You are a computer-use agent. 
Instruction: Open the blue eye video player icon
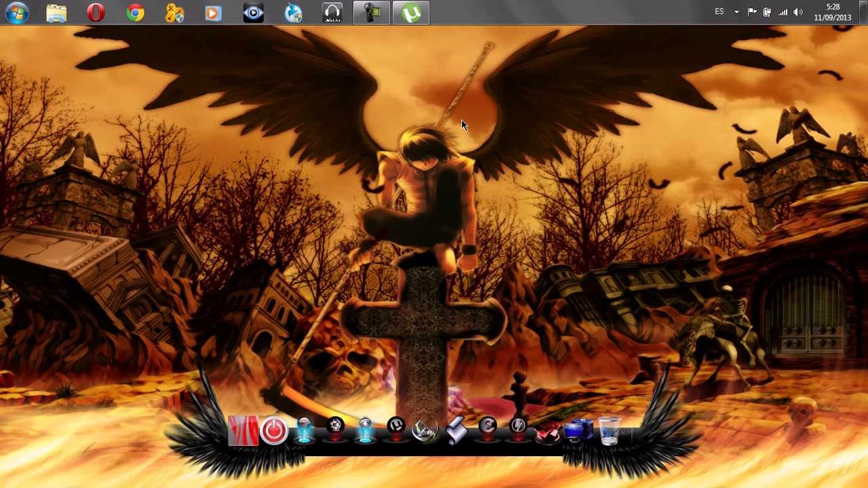pyautogui.click(x=253, y=12)
